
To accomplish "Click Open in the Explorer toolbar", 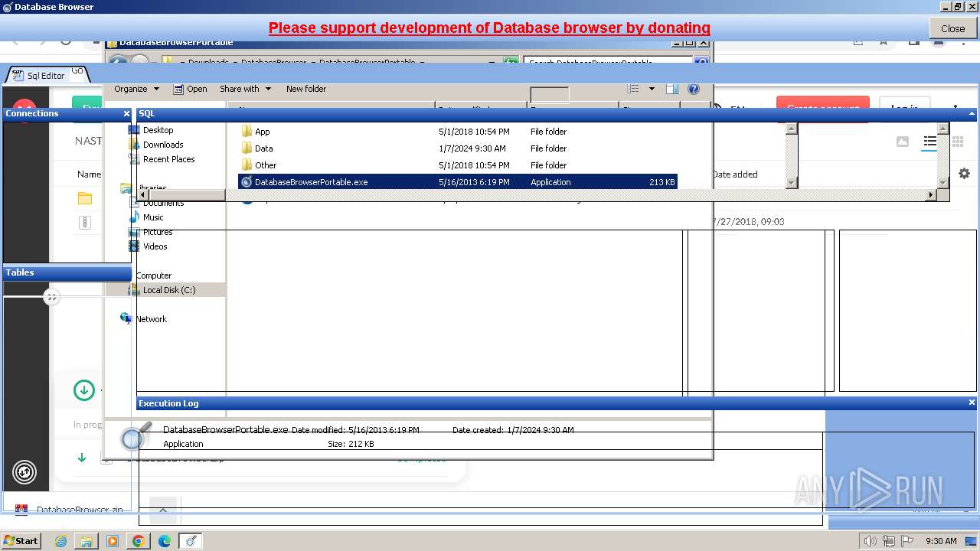I will [x=190, y=89].
